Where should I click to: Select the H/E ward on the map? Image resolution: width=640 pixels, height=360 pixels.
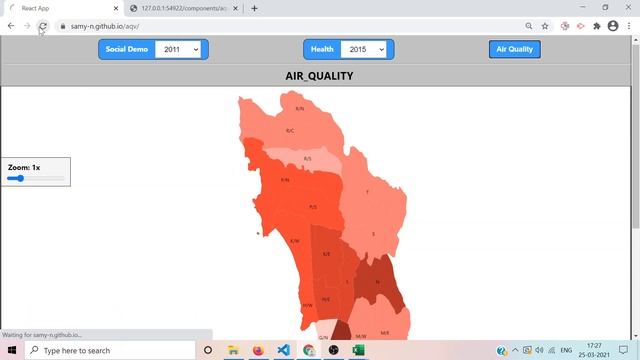(326, 299)
